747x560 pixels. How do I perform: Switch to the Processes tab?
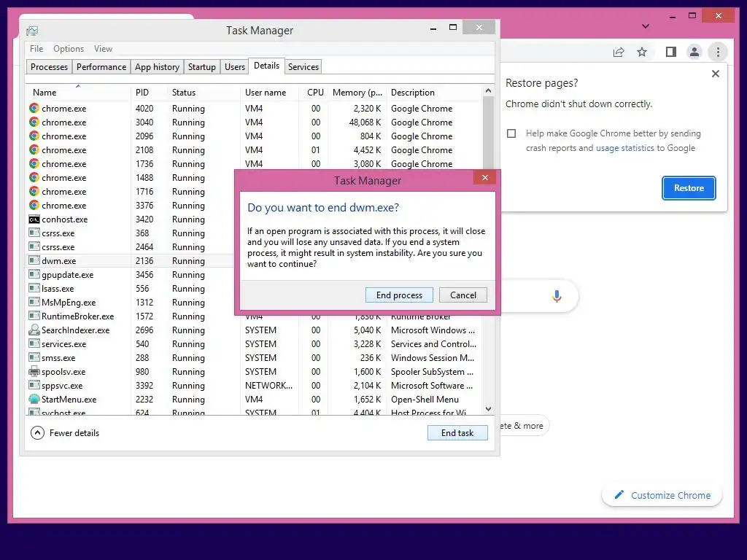point(49,66)
